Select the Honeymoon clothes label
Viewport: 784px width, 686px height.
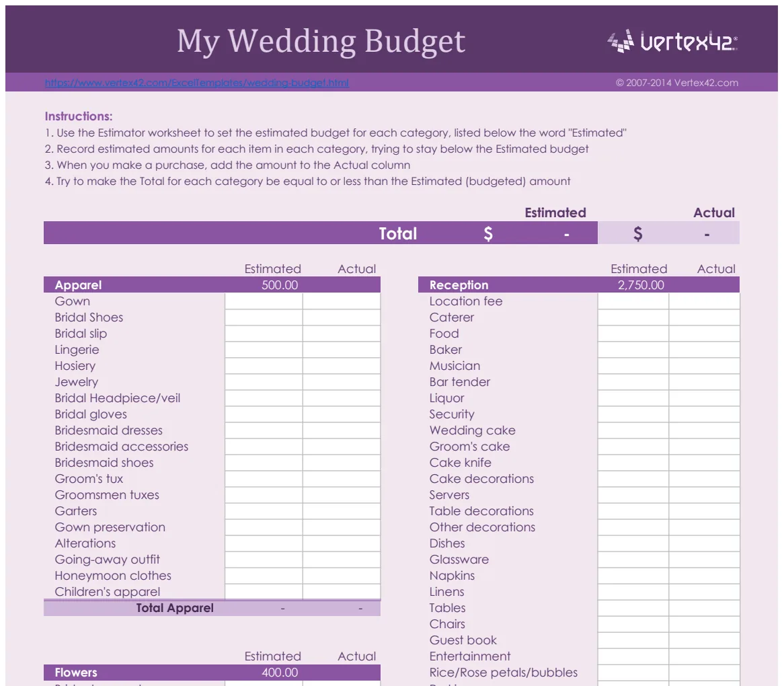[113, 576]
